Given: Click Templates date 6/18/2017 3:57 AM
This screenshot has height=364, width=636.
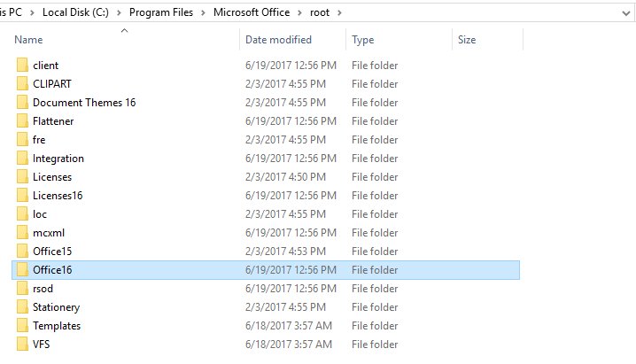Looking at the screenshot, I should point(289,326).
